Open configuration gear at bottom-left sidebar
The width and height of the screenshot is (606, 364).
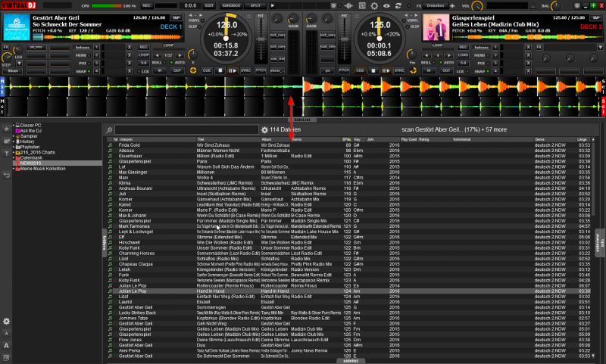pyautogui.click(x=7, y=321)
